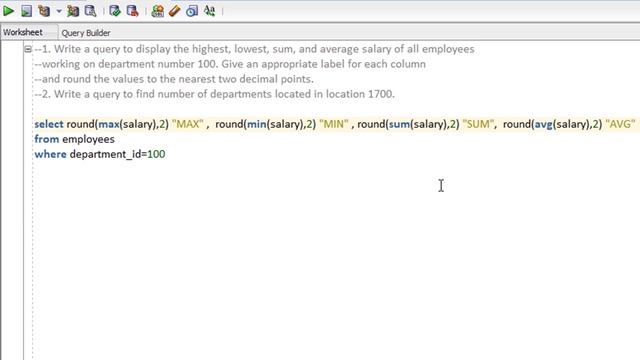Click the 'where' keyword
This screenshot has width=640, height=360.
[50, 154]
